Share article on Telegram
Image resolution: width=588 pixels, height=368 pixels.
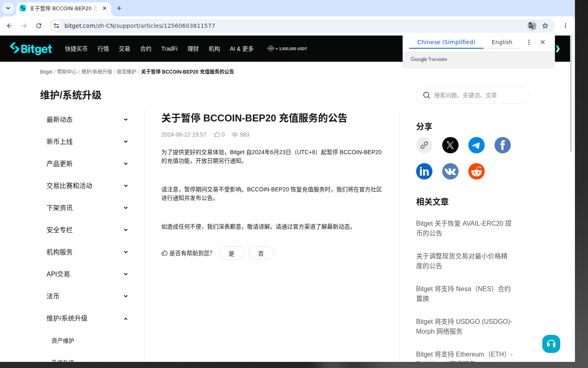(x=477, y=145)
